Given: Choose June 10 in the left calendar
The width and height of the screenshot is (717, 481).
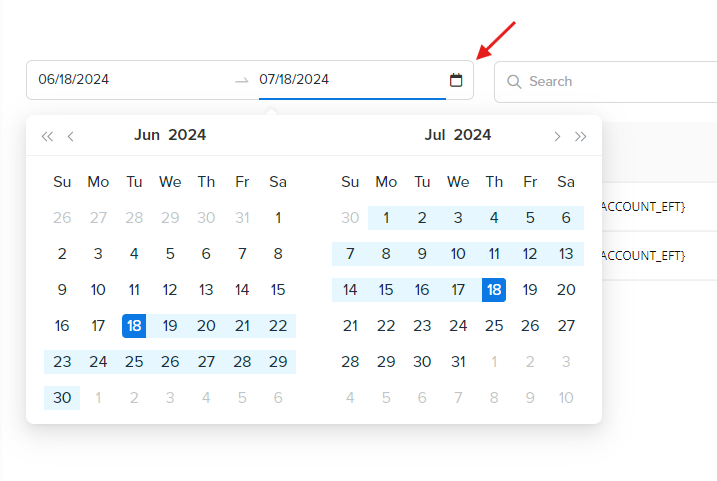Looking at the screenshot, I should point(98,290).
